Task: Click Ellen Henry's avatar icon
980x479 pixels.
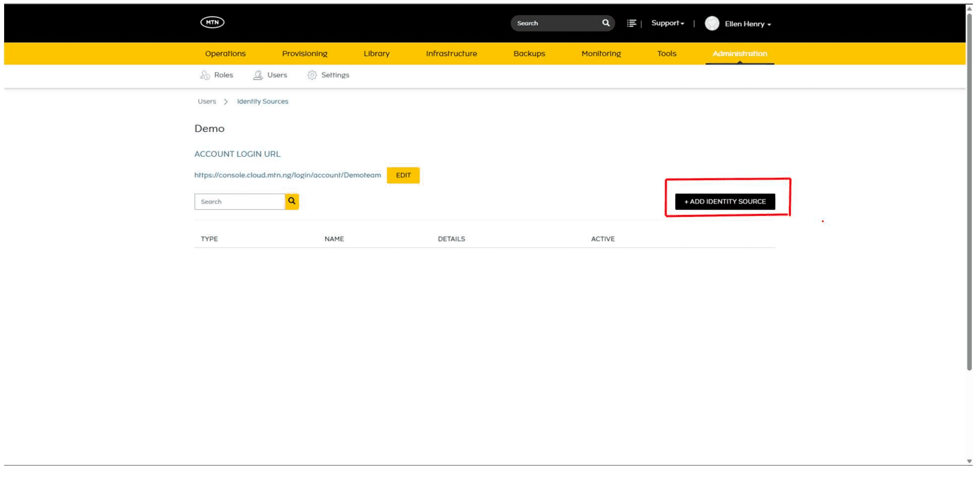Action: 712,23
